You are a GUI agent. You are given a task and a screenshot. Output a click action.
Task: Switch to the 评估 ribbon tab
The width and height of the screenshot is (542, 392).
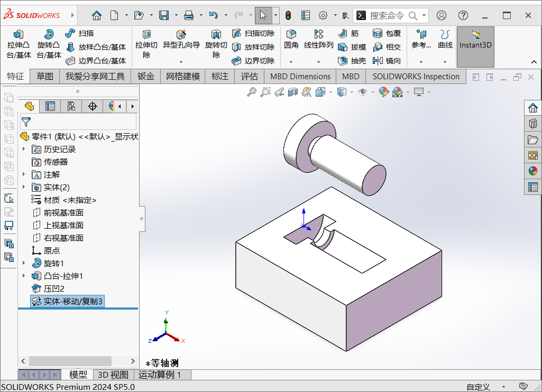click(x=249, y=76)
